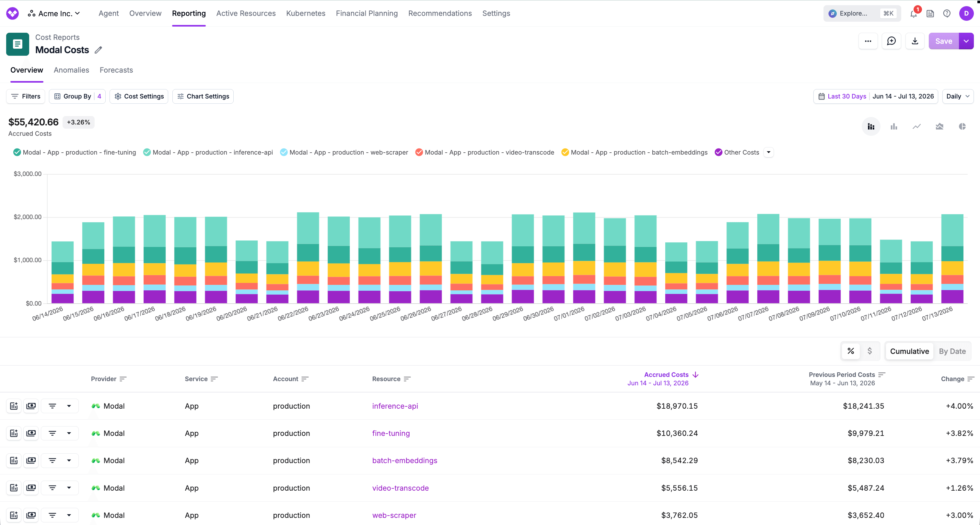Open cost icon for web-scraper row
Screen dimensions: 980x525
[31, 515]
